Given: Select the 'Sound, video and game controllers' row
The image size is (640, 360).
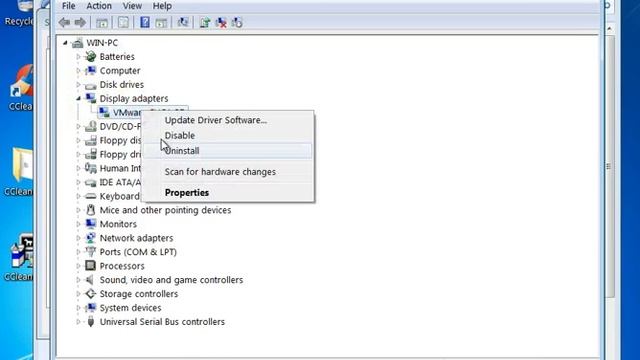Looking at the screenshot, I should pyautogui.click(x=171, y=280).
